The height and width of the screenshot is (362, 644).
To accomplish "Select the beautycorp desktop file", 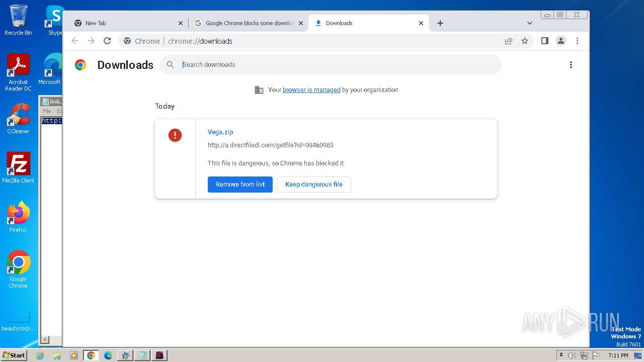I will click(x=18, y=322).
